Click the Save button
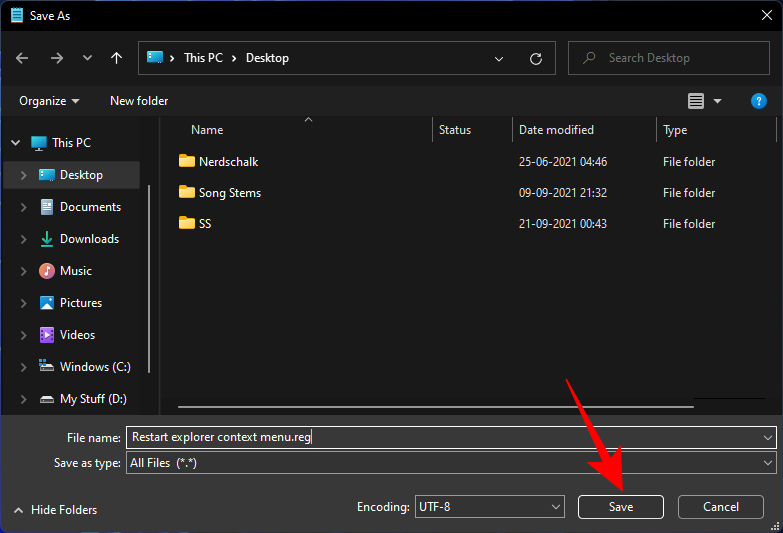This screenshot has width=783, height=533. click(621, 507)
